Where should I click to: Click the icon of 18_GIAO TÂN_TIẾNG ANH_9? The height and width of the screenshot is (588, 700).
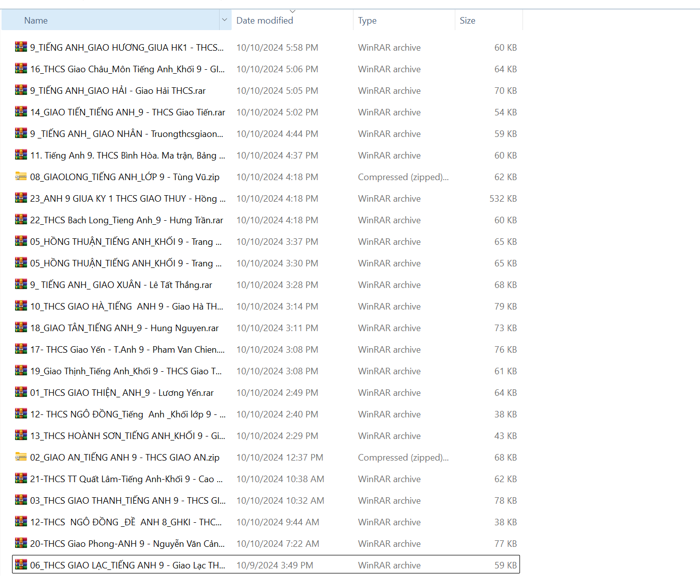pos(21,327)
